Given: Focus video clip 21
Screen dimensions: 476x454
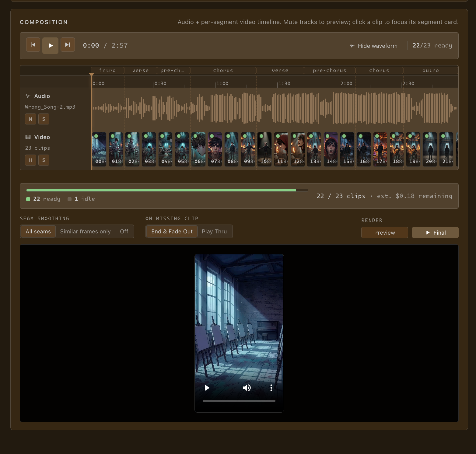Looking at the screenshot, I should (x=446, y=149).
